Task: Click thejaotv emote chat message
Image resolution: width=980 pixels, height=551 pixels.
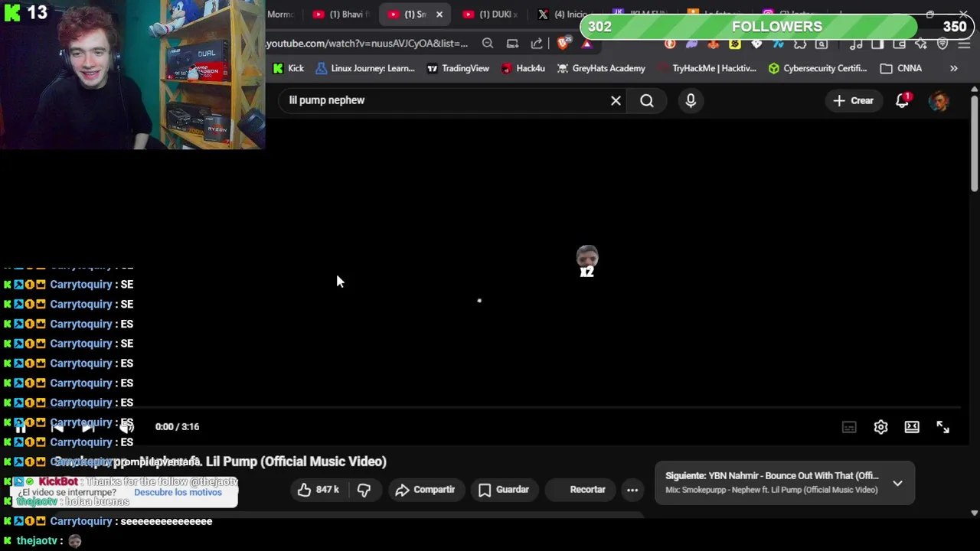Action: point(43,541)
